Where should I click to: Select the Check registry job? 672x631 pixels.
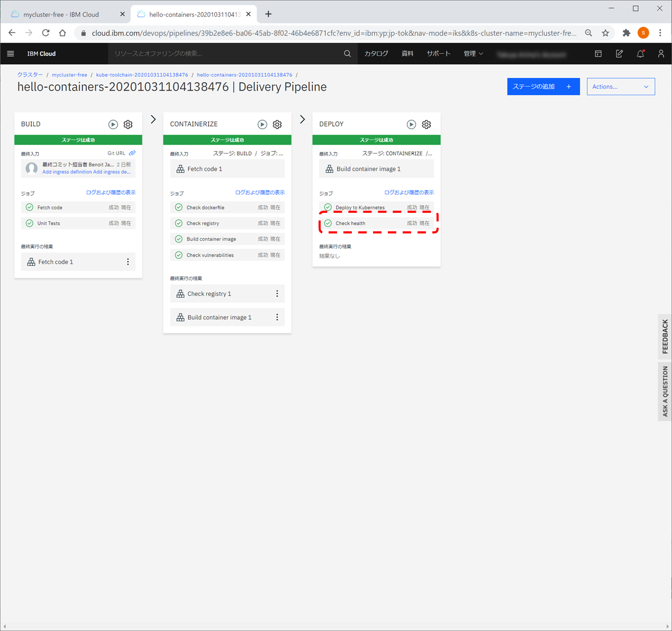coord(228,223)
